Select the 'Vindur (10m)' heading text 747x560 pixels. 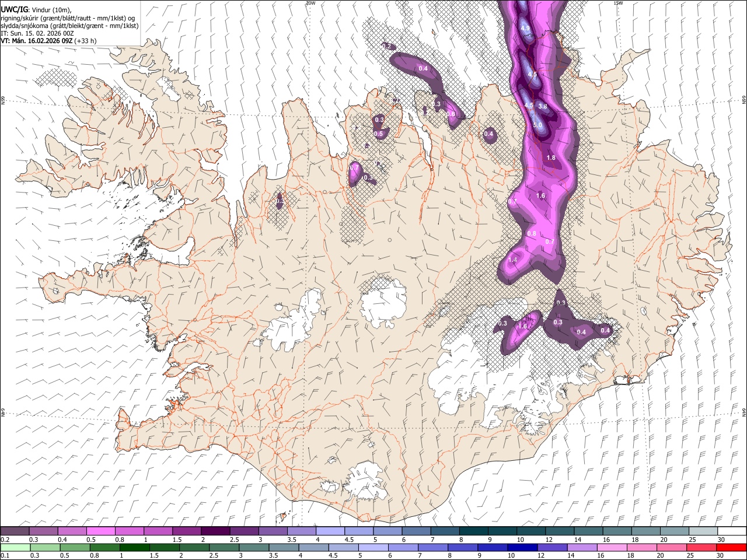(x=51, y=10)
